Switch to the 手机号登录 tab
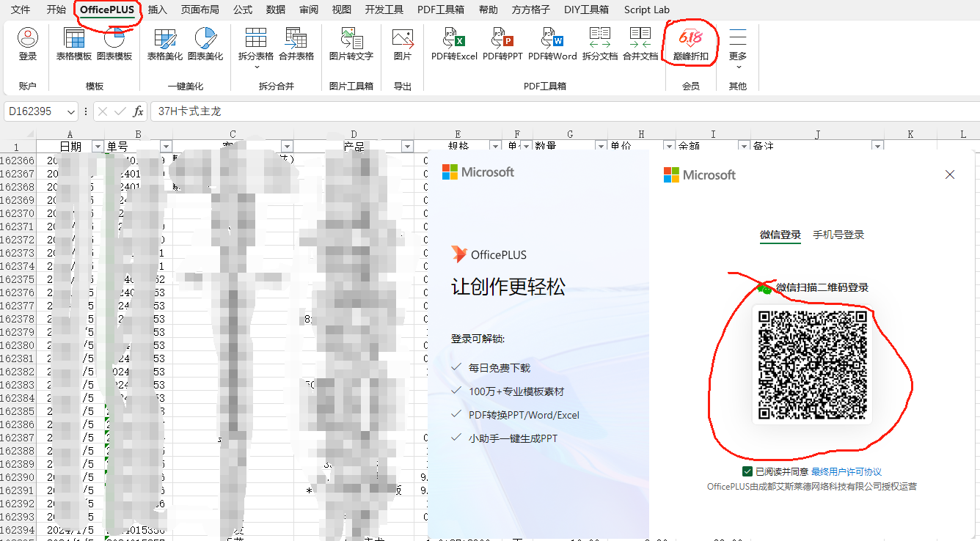980x541 pixels. point(838,235)
